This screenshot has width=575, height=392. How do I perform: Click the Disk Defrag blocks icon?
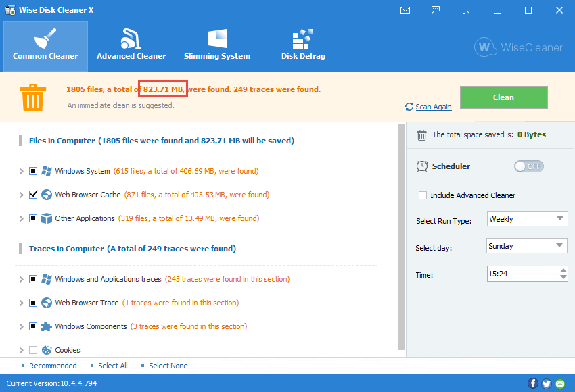point(302,39)
